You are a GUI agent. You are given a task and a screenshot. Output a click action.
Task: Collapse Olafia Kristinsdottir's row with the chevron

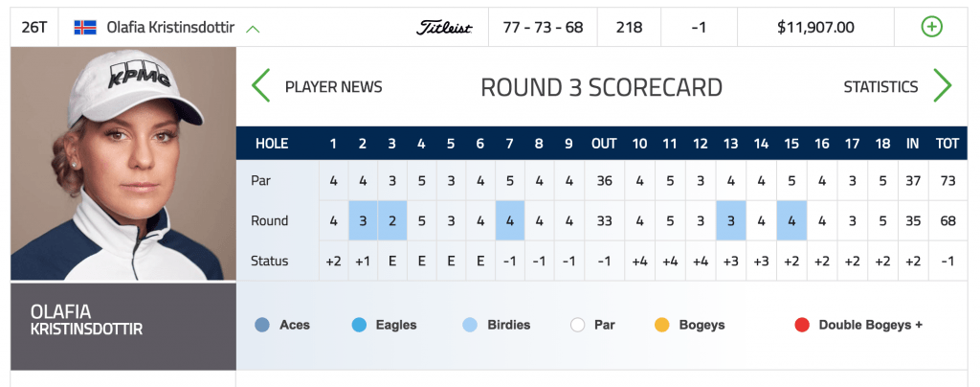253,28
